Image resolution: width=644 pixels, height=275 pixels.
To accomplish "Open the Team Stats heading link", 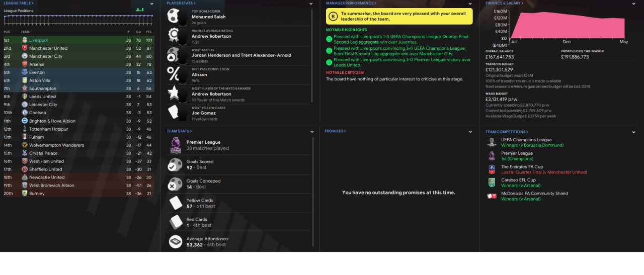I will 179,131.
